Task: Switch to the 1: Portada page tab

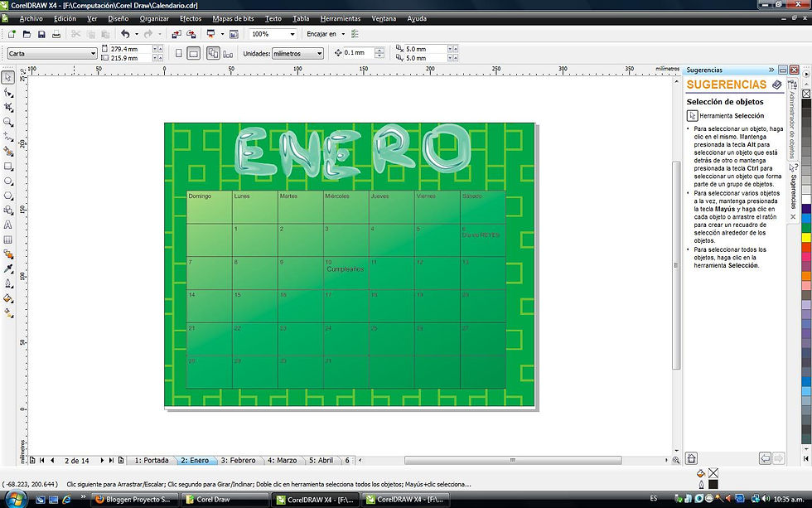Action: click(152, 461)
